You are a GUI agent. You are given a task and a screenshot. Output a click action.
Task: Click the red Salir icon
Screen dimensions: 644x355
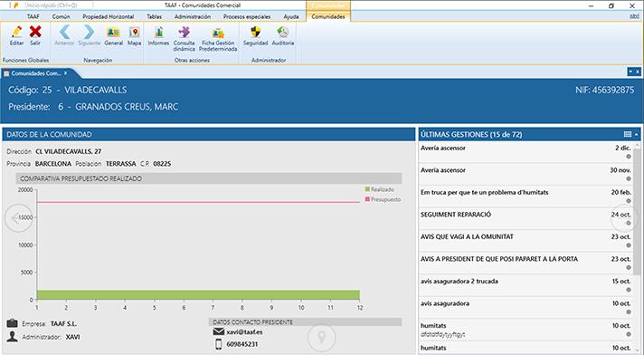coord(35,32)
